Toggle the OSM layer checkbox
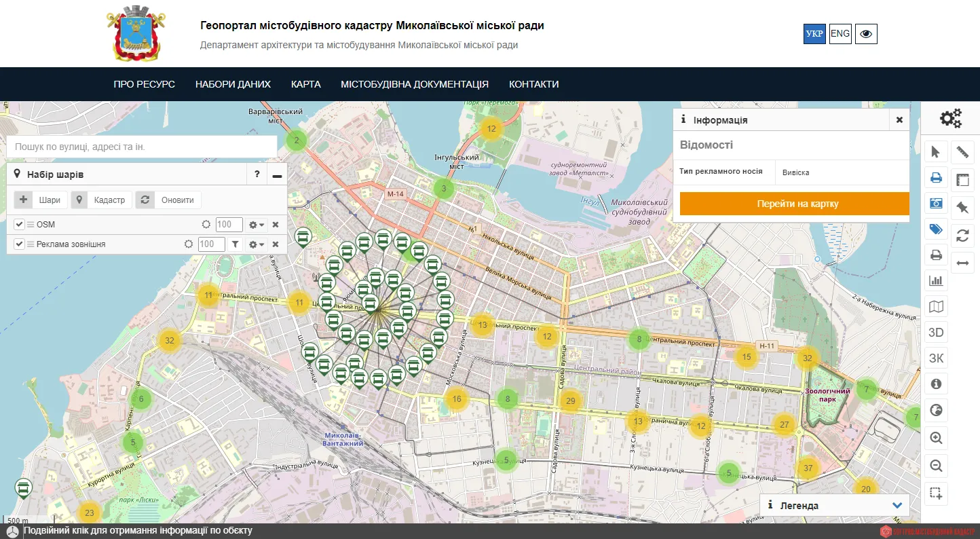 tap(19, 225)
